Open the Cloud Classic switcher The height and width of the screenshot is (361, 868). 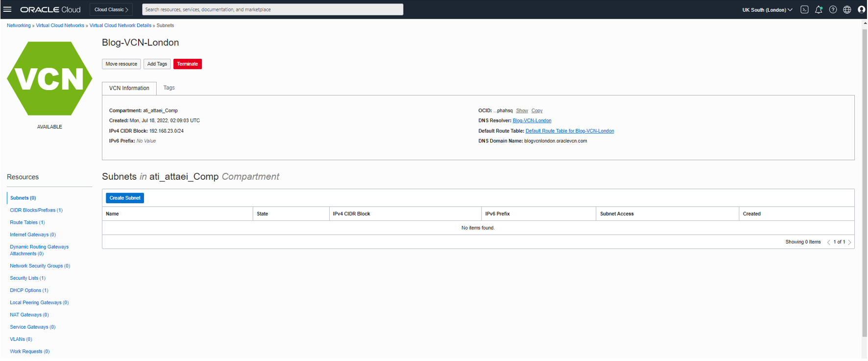pyautogui.click(x=111, y=10)
